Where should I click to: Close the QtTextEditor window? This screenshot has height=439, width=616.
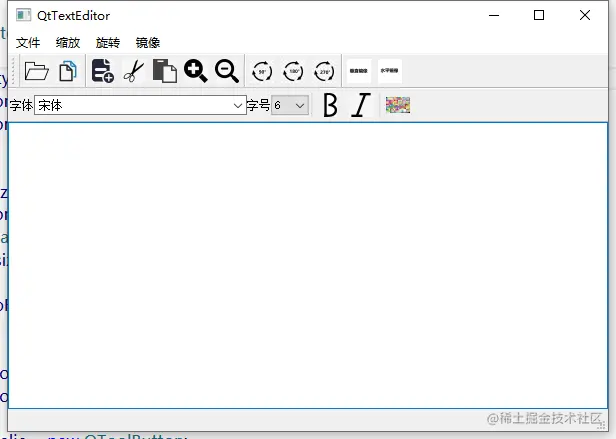585,15
